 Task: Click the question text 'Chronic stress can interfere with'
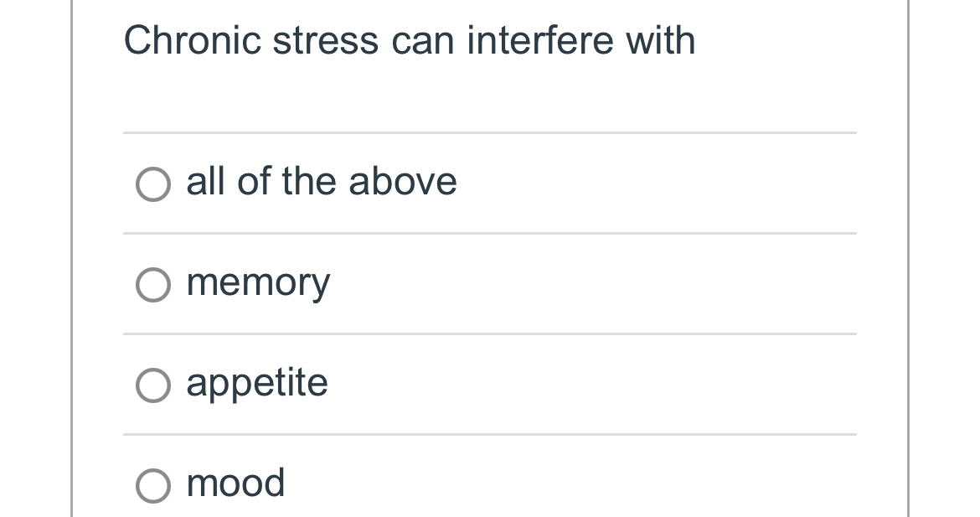tap(410, 39)
